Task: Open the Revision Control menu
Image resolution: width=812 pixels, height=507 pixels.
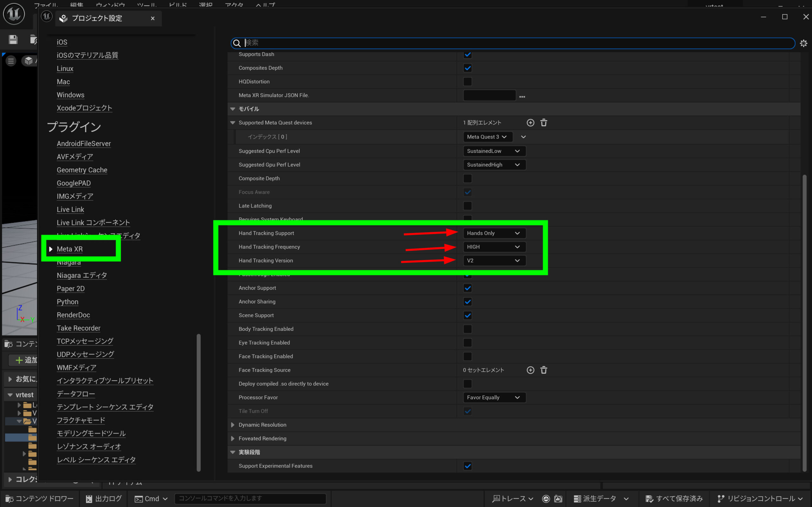Action: (760, 499)
